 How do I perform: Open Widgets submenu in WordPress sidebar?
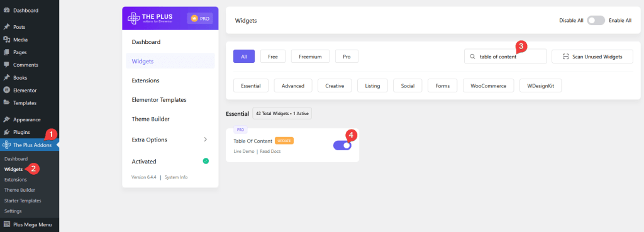click(14, 169)
